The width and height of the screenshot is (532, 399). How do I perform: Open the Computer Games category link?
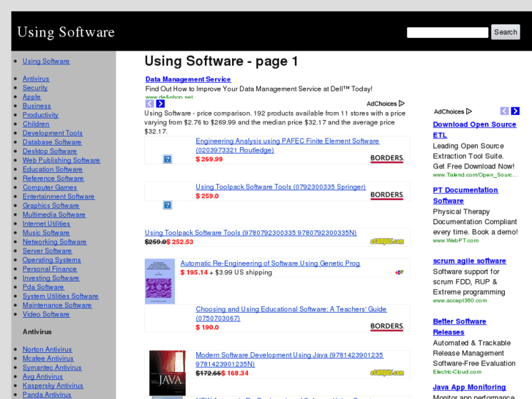(x=50, y=187)
